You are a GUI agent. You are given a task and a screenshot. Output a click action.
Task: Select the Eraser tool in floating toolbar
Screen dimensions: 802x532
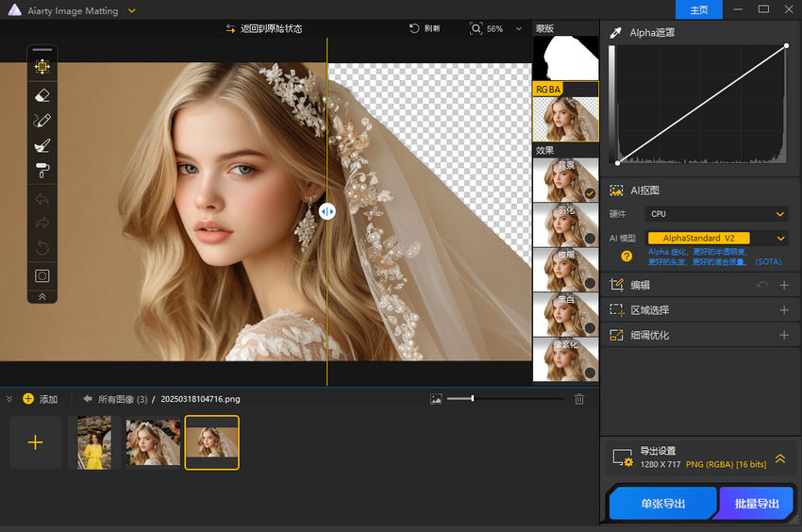coord(42,94)
